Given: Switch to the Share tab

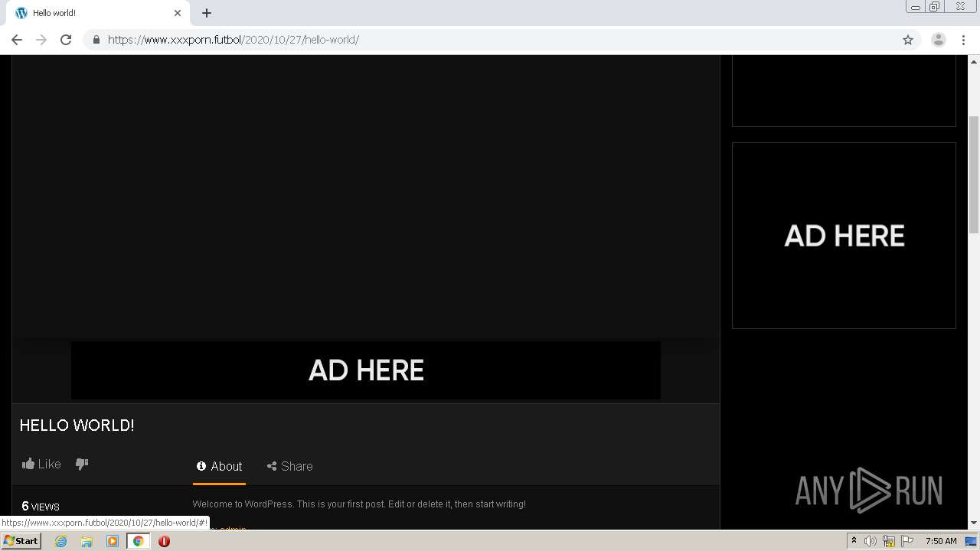Looking at the screenshot, I should (x=289, y=466).
